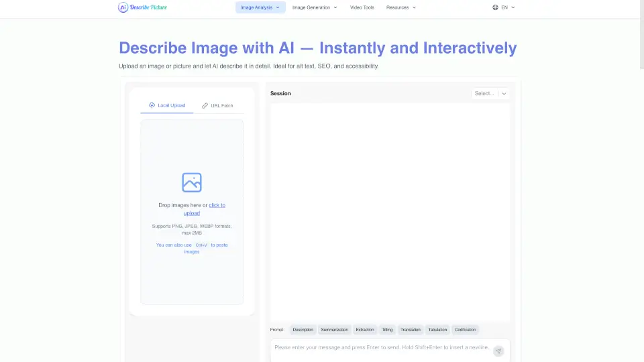Open the Image Generation dropdown menu
This screenshot has width=644, height=362.
(x=315, y=7)
